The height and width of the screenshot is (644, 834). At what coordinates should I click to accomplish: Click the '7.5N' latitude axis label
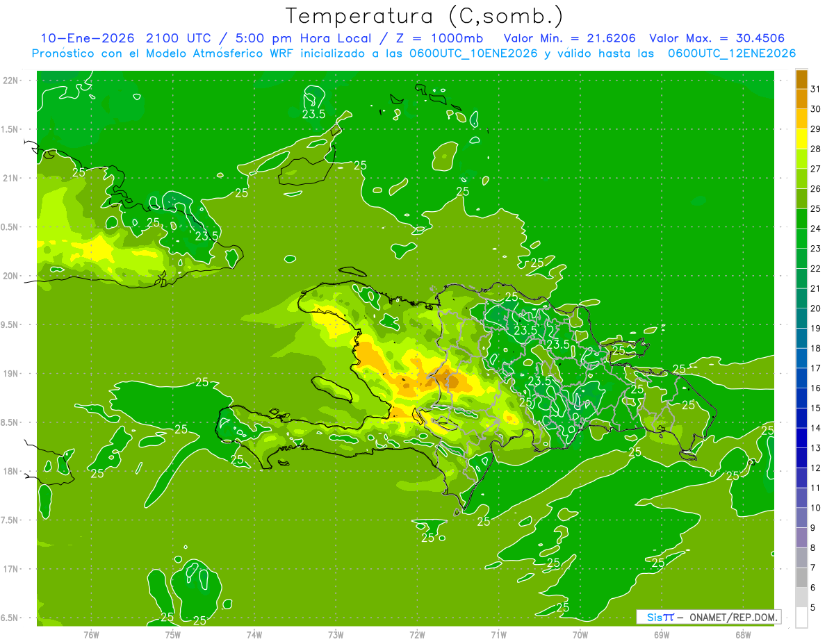(10, 520)
